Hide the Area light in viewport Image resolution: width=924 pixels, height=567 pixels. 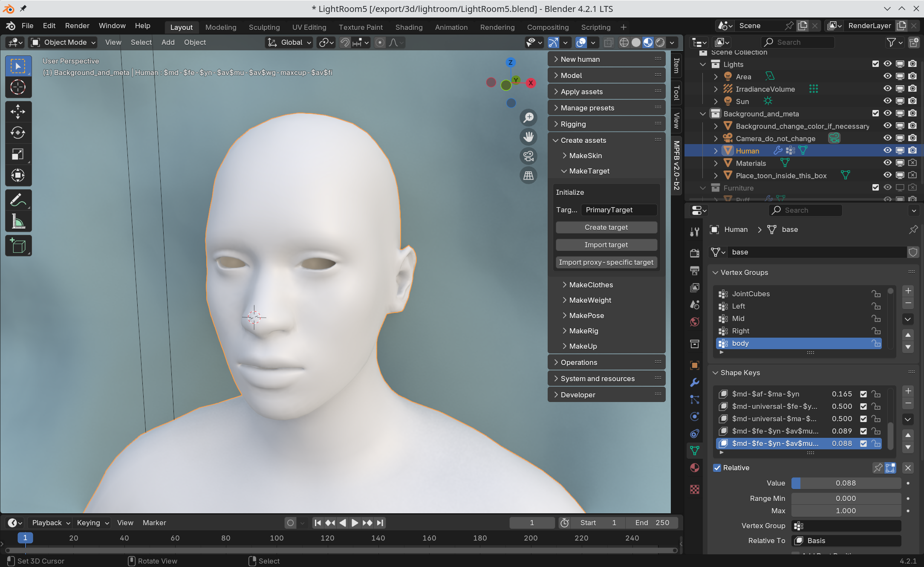point(887,76)
